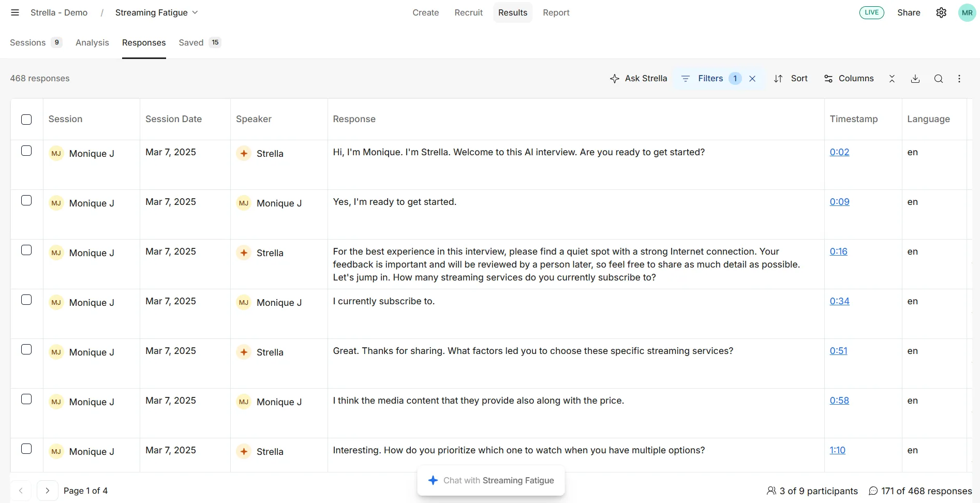The image size is (980, 503).
Task: Check the row with timestamp 0:58
Action: [26, 399]
